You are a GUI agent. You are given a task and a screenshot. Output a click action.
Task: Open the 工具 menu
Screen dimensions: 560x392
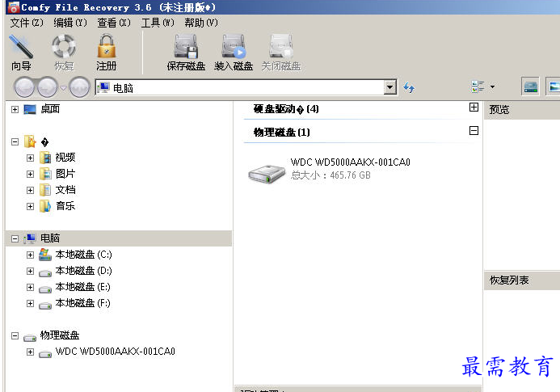tap(158, 23)
